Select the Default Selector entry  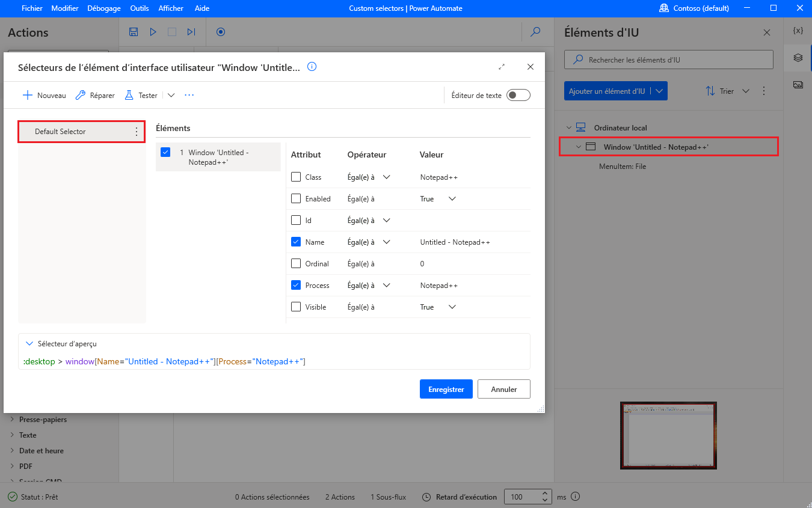[81, 131]
